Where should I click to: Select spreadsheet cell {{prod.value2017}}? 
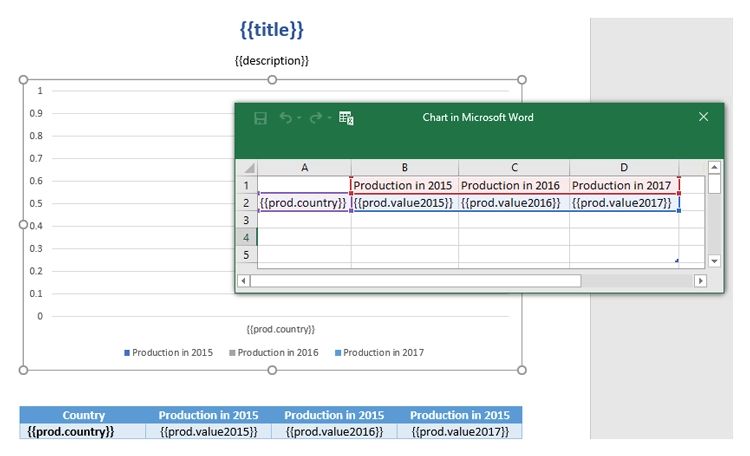(x=624, y=203)
